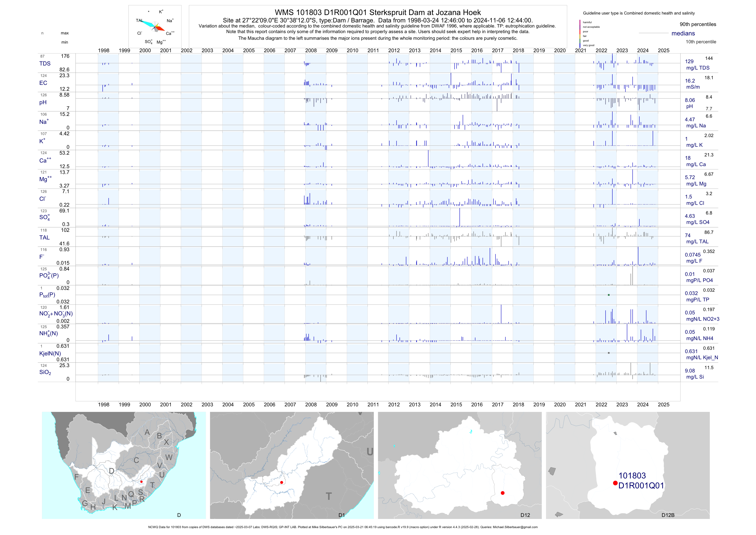Click red marker on the D12 map
Screen dimensions: 756x535
[x=502, y=493]
